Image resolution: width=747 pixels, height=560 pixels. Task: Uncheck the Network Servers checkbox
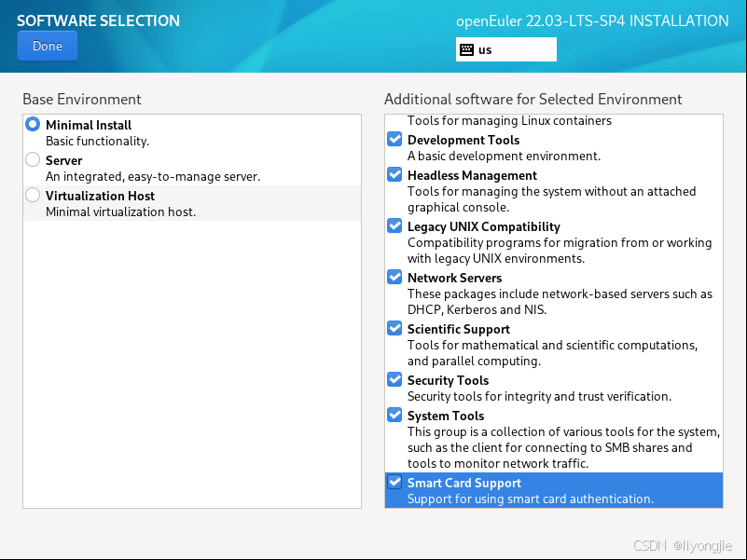tap(394, 277)
